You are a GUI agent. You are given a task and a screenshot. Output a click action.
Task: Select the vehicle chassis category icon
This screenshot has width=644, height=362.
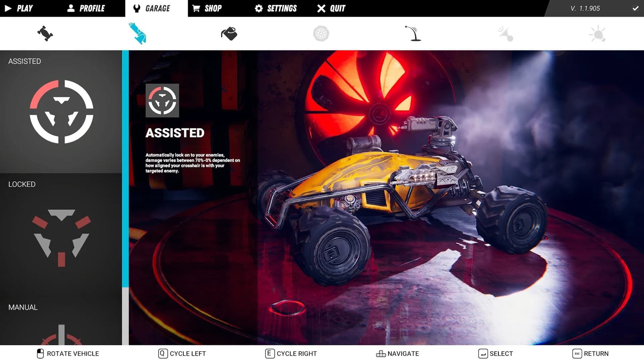(x=45, y=34)
